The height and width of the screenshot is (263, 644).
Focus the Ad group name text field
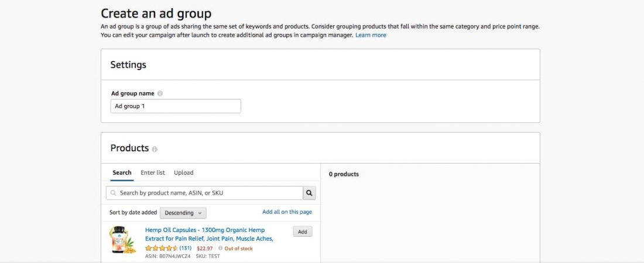(175, 106)
